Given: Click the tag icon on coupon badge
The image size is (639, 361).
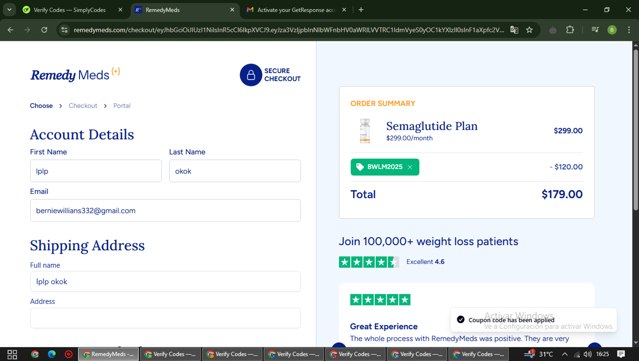Looking at the screenshot, I should coord(360,167).
